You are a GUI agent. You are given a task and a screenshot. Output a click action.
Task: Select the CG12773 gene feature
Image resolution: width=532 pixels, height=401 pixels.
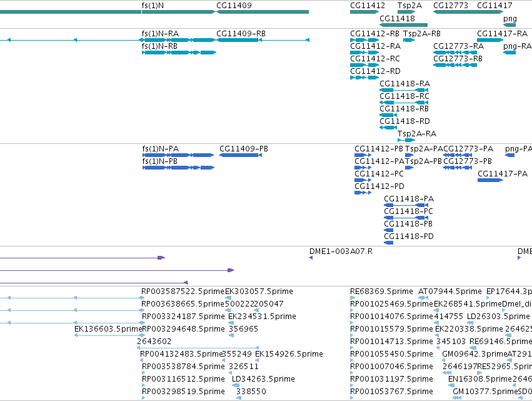pos(455,12)
